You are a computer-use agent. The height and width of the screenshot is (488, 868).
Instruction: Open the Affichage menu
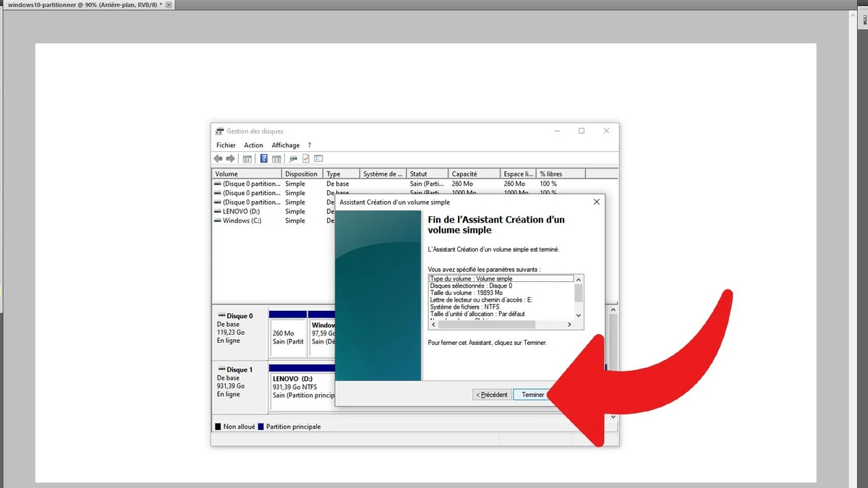click(x=285, y=145)
